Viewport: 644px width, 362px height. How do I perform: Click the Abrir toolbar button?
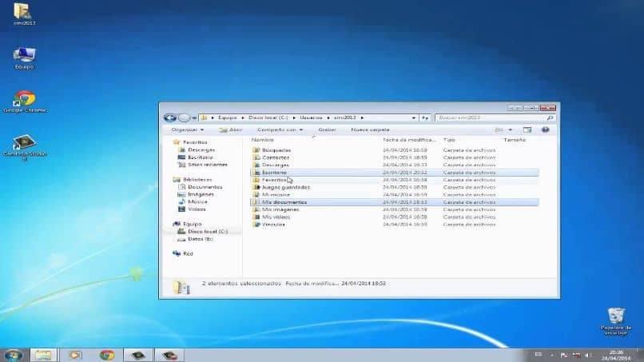[231, 129]
